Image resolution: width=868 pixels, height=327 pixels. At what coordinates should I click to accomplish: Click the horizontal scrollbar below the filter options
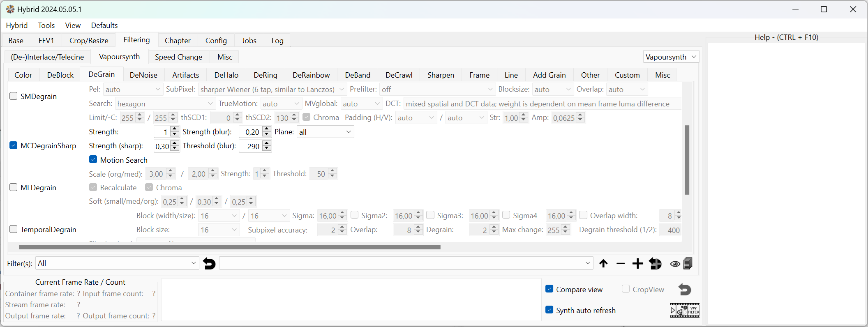[x=229, y=247]
